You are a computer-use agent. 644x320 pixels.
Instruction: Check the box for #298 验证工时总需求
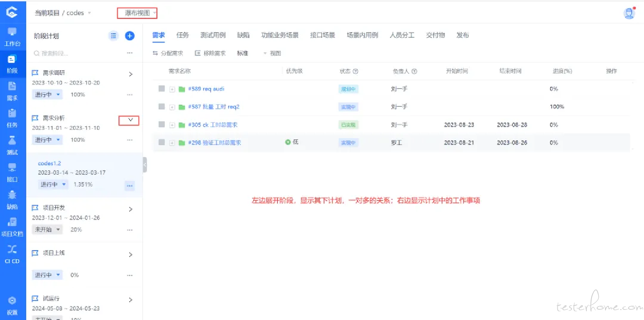click(x=161, y=142)
